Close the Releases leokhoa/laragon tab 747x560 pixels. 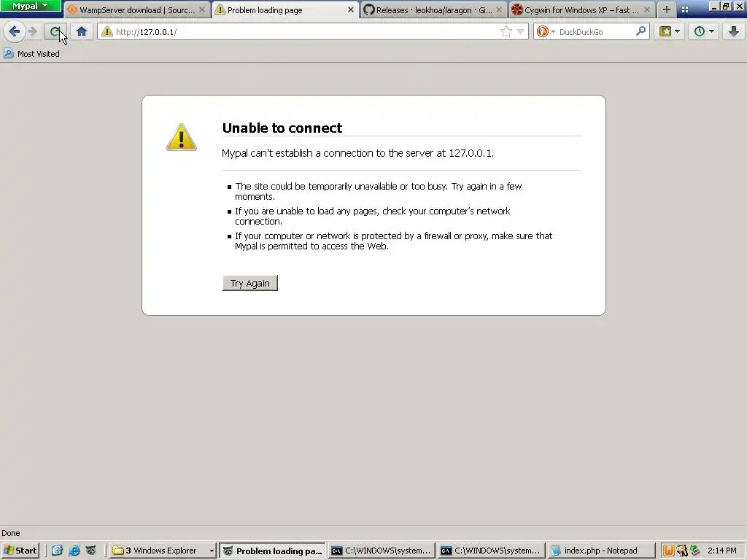pos(499,9)
